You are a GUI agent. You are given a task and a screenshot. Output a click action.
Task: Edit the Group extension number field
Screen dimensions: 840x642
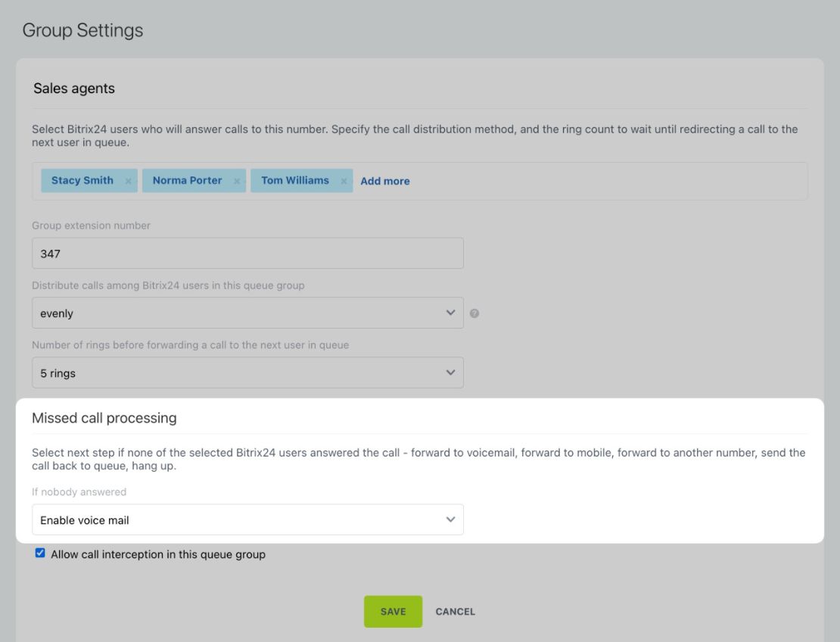247,254
